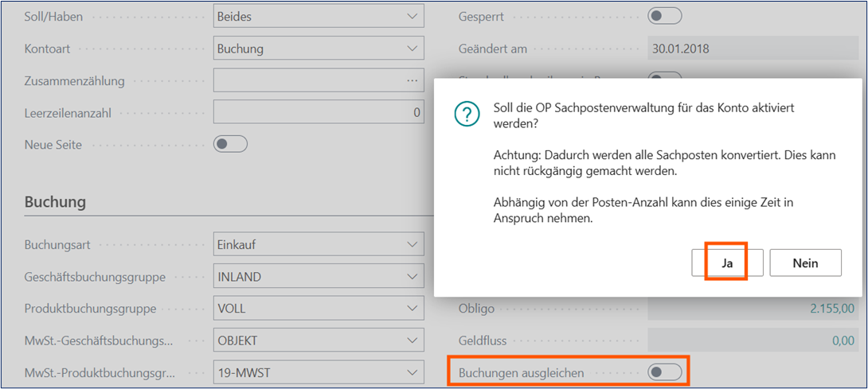This screenshot has height=389, width=868.
Task: Open the Kontoart dropdown
Action: [412, 49]
